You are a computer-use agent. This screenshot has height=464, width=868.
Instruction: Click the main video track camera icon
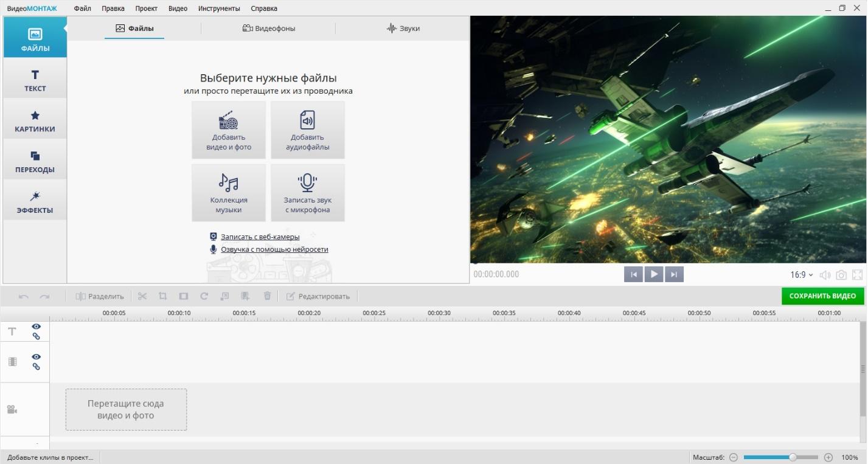point(12,409)
